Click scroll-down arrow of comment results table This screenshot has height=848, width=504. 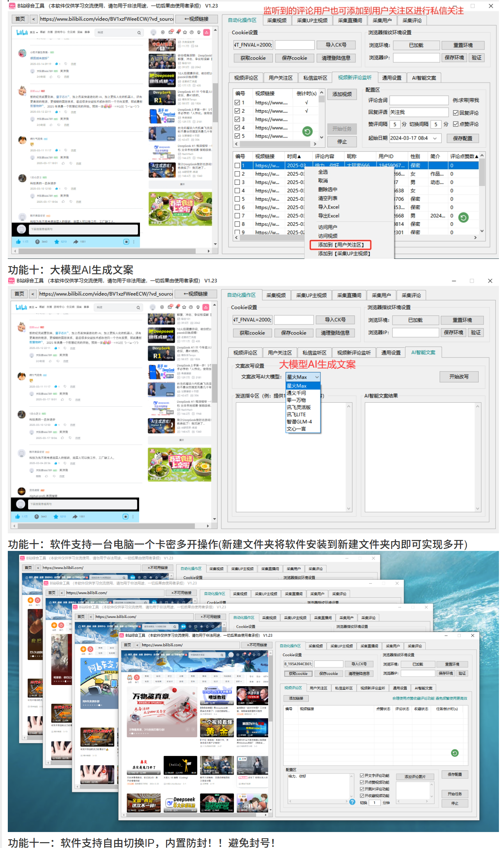click(x=482, y=231)
